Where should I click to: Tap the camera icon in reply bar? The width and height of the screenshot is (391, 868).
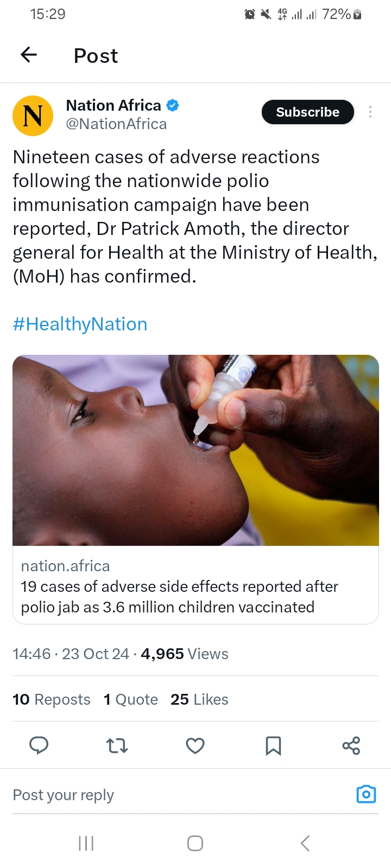366,794
